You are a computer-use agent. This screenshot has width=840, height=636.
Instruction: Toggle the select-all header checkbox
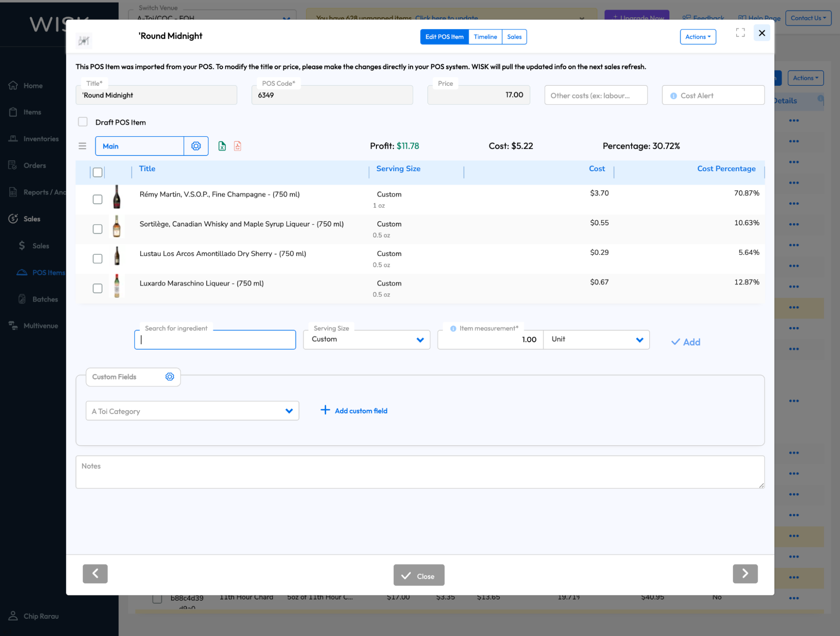coord(97,172)
